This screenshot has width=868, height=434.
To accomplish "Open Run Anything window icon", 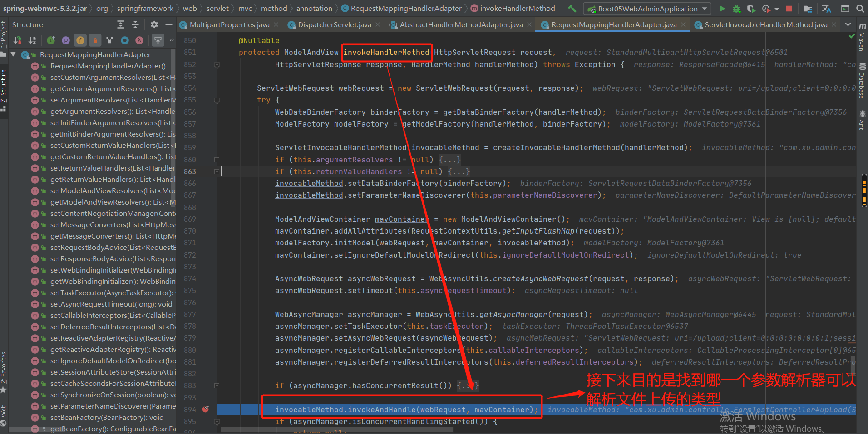I will [845, 8].
